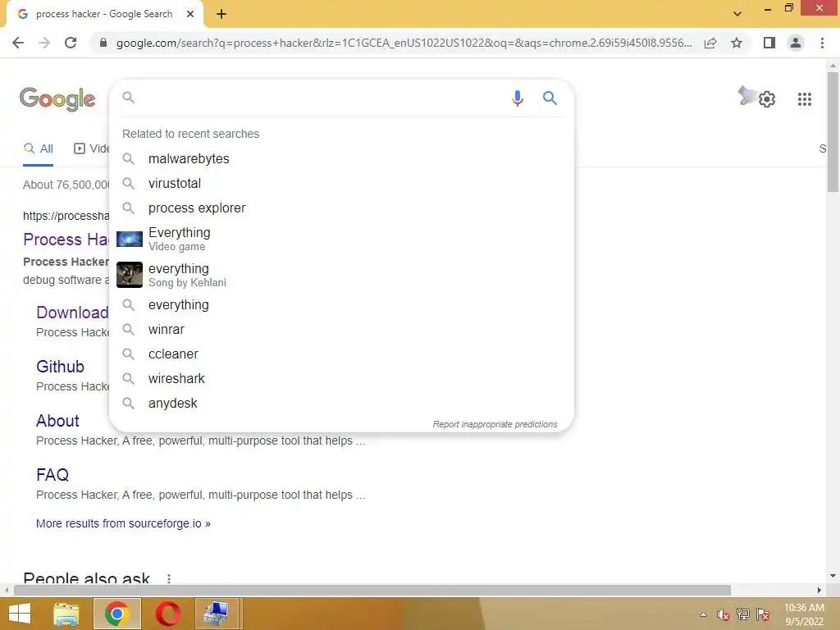Screen dimensions: 840x630
Task: Click muted volume tray icon
Action: coord(724,614)
